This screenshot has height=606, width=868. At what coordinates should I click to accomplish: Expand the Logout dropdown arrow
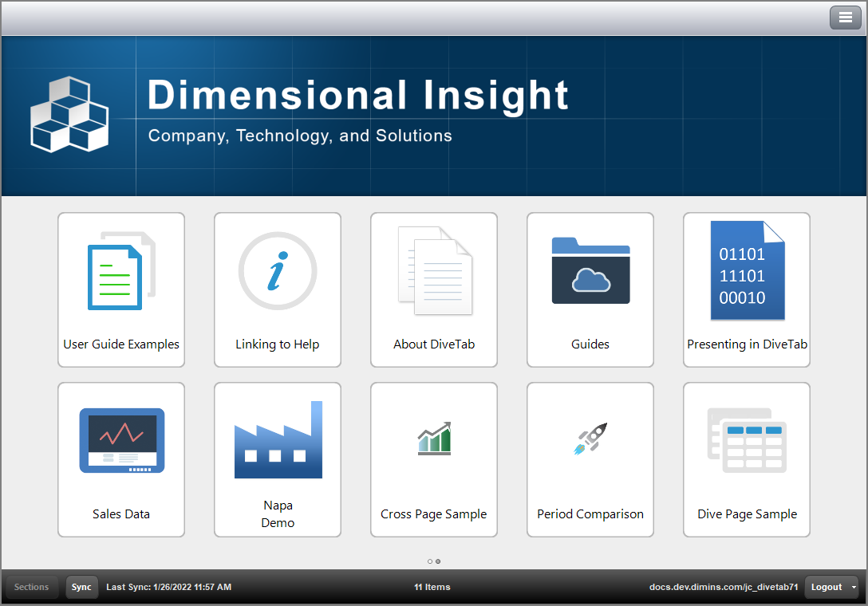coord(853,587)
